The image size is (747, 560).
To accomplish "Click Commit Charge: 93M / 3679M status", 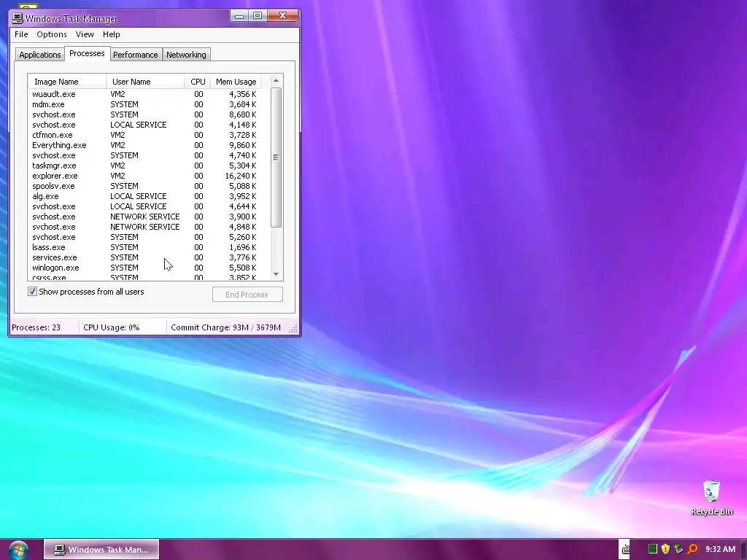I will tap(226, 327).
